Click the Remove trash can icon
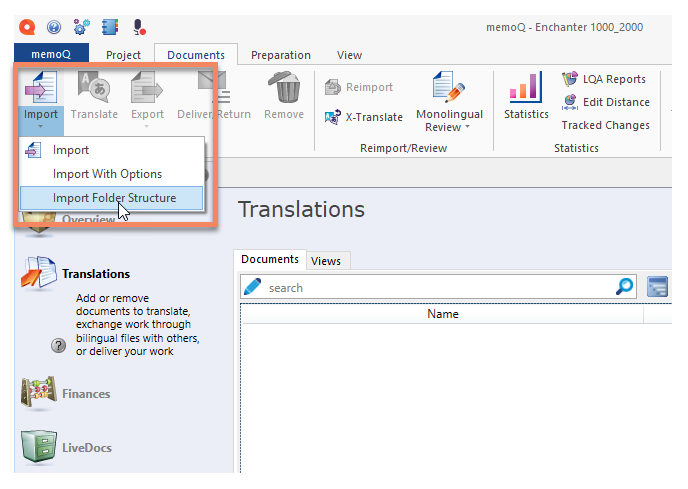 tap(284, 87)
